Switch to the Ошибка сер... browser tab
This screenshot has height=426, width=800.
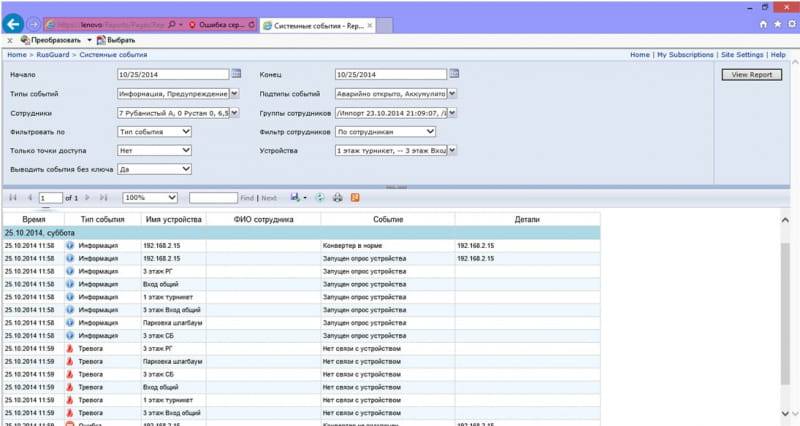pos(222,24)
